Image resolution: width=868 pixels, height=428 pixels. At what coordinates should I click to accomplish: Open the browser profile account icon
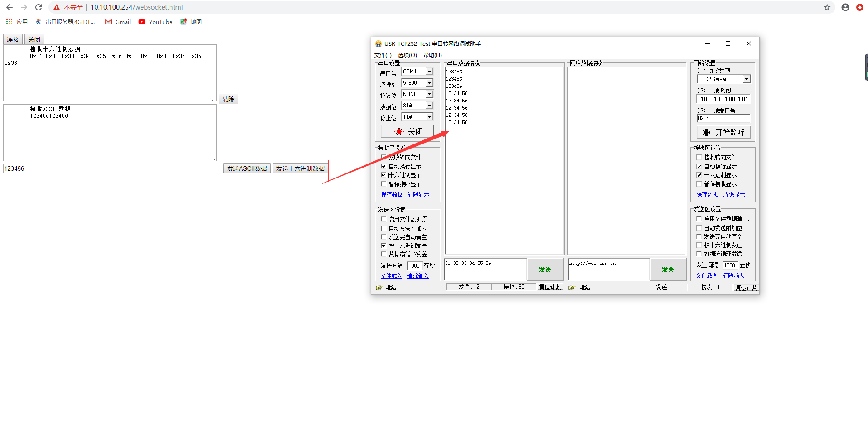(845, 7)
